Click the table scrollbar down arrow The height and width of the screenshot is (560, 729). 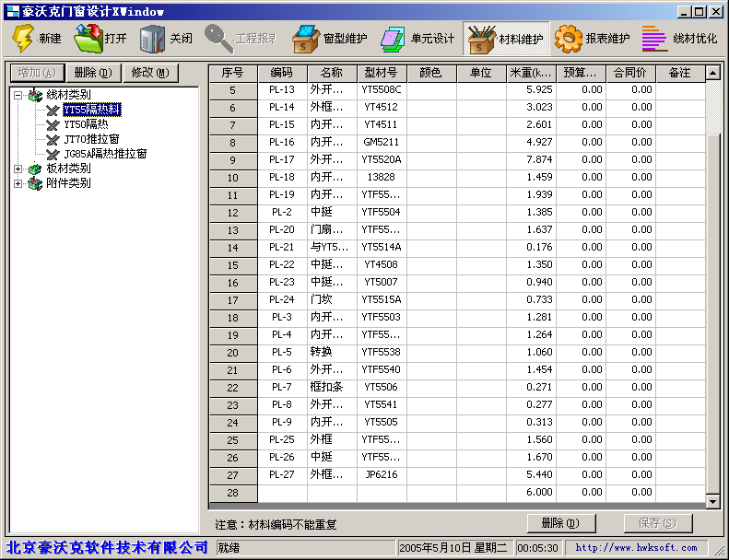pos(712,501)
